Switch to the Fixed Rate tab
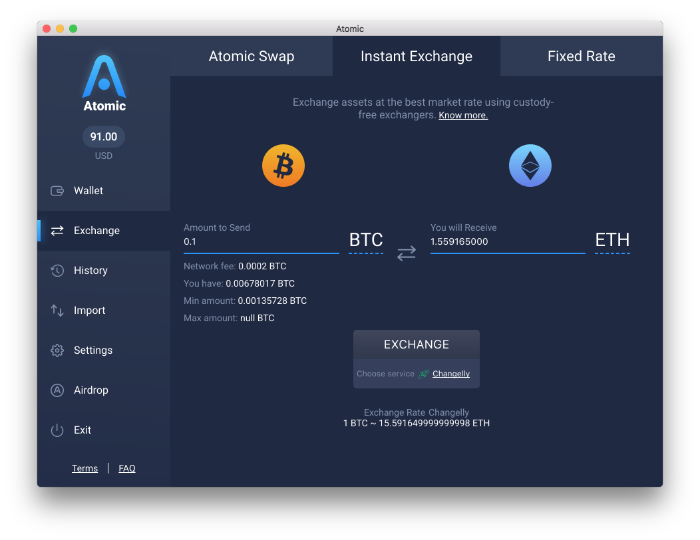The width and height of the screenshot is (700, 540). (581, 56)
